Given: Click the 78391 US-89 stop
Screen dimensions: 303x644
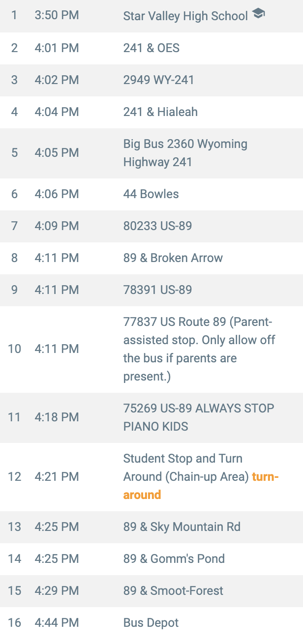Looking at the screenshot, I should [157, 290].
